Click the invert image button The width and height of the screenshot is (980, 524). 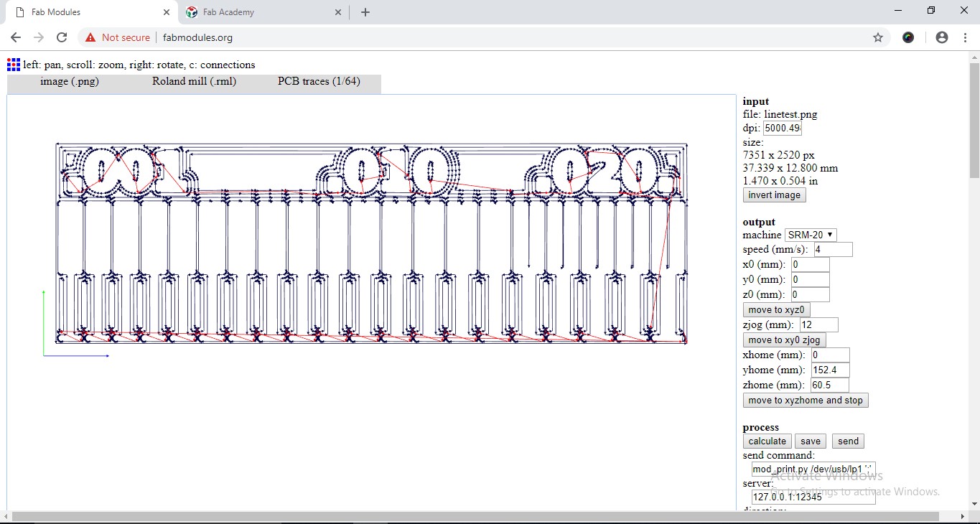click(x=774, y=195)
